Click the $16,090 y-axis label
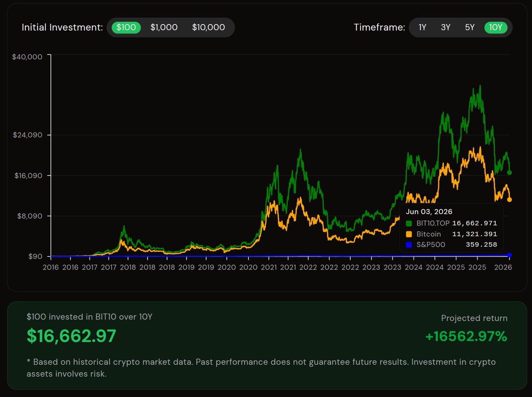The image size is (532, 397). 29,175
